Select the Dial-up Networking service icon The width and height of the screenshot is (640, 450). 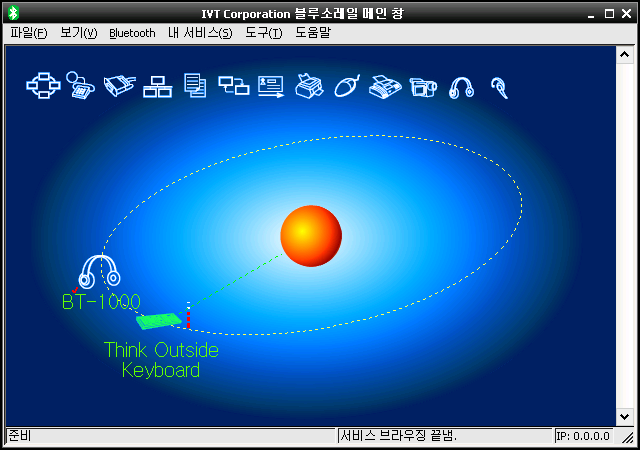click(x=80, y=85)
